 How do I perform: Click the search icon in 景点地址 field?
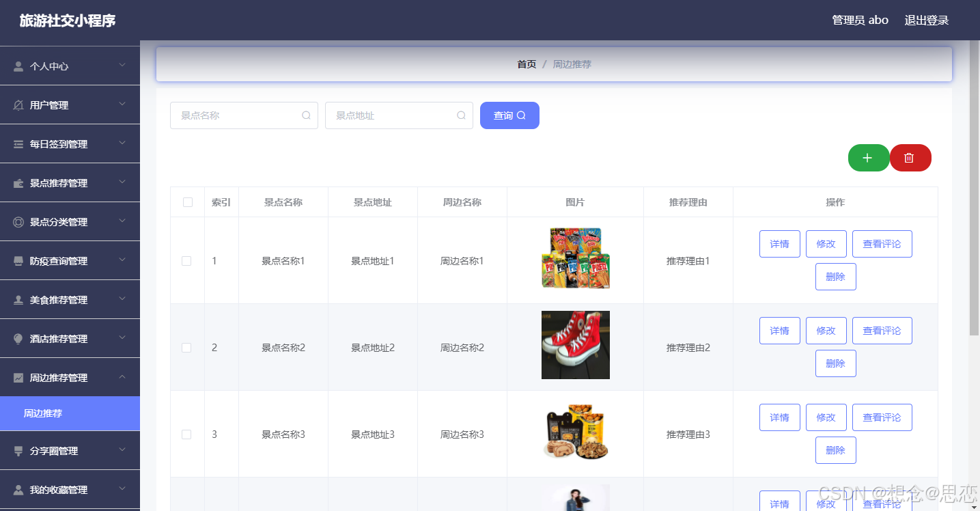[x=461, y=115]
